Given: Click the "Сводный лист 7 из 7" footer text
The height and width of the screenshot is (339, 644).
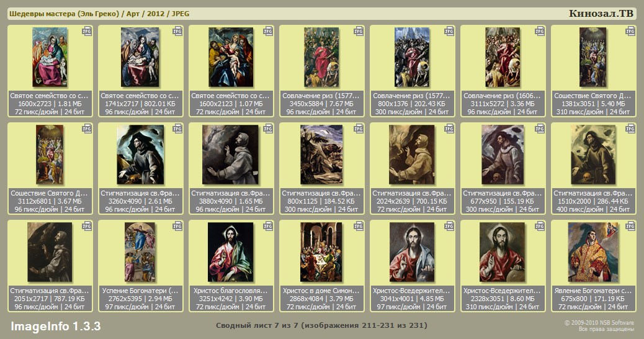Looking at the screenshot, I should pos(257,325).
